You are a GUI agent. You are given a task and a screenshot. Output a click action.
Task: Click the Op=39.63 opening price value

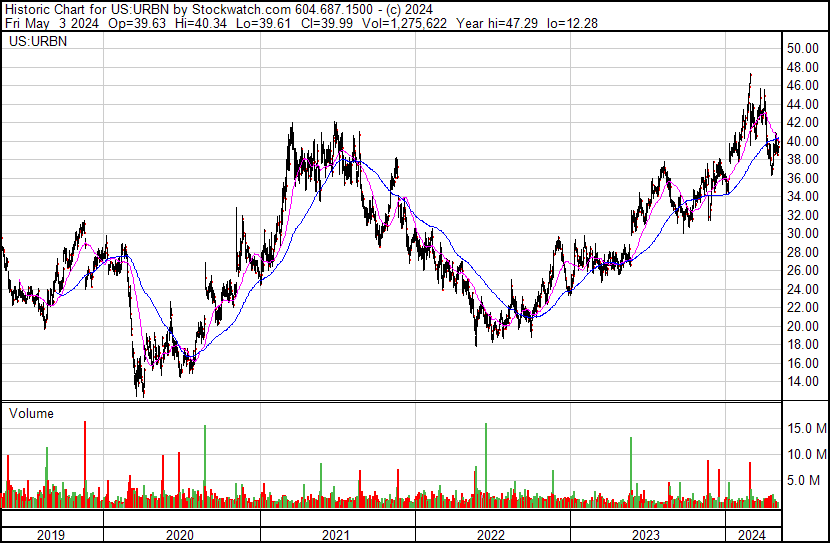coord(137,23)
